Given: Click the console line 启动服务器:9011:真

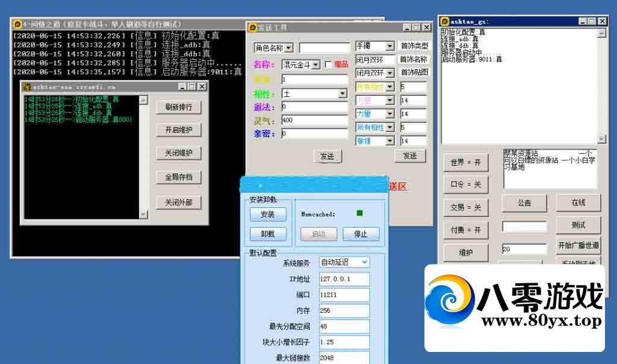Looking at the screenshot, I should pos(201,72).
